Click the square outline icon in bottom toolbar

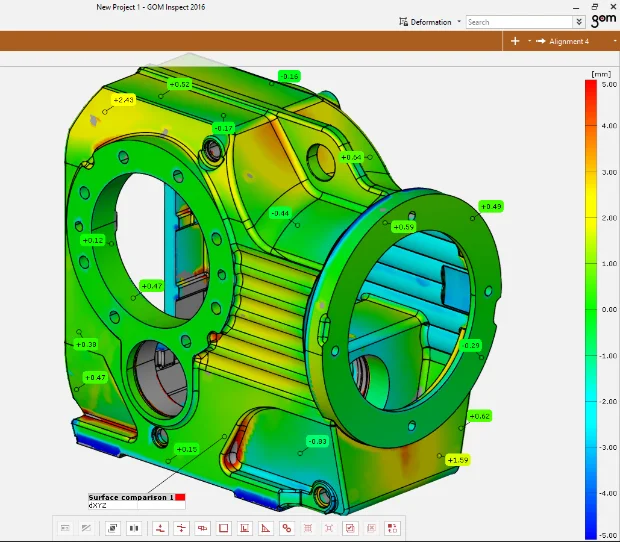click(223, 527)
